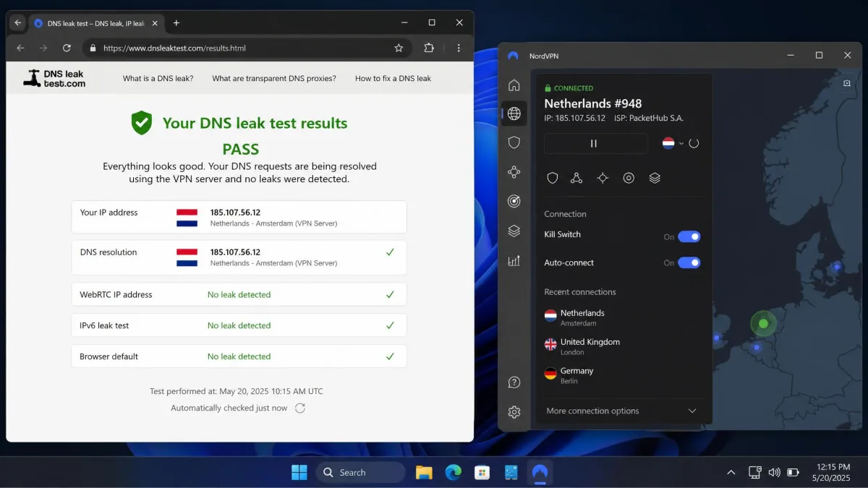The height and width of the screenshot is (488, 868).
Task: Click the DNS resolution 185.107.56.12 value
Action: [x=235, y=252]
